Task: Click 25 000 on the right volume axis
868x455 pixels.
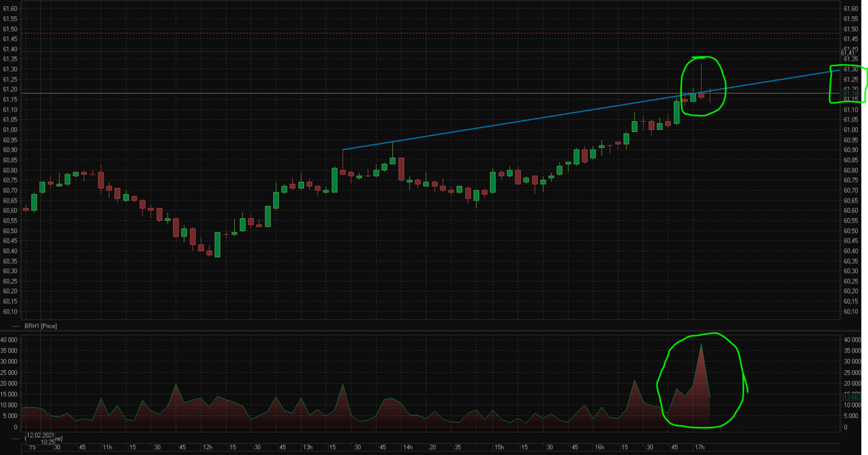Action: click(x=853, y=373)
